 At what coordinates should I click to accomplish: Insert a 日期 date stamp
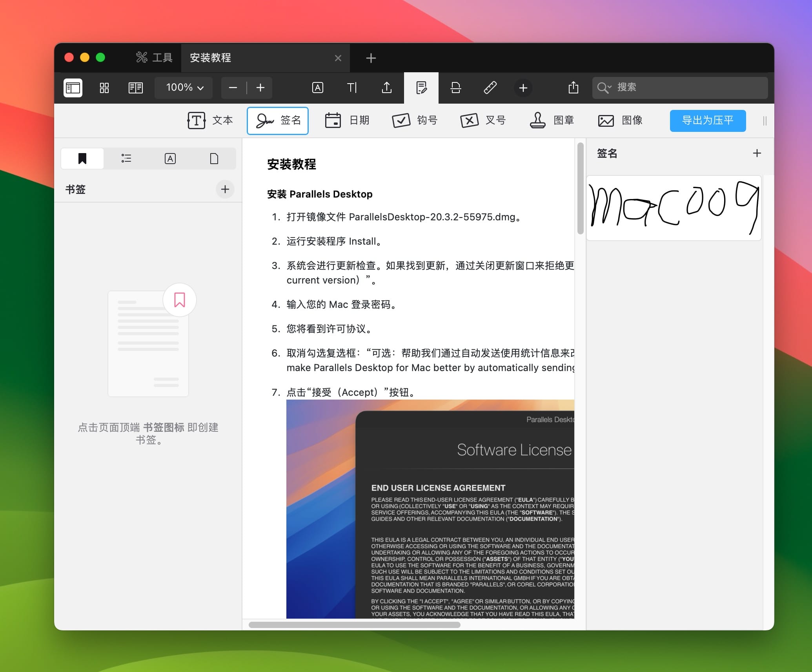coord(347,121)
